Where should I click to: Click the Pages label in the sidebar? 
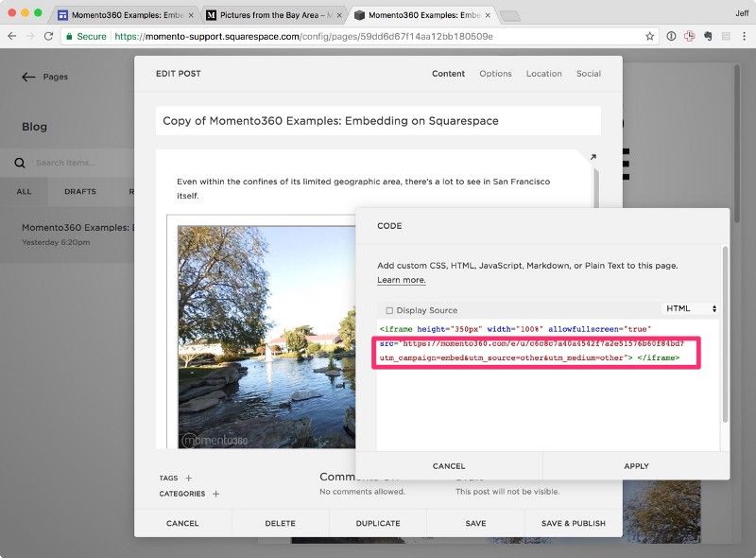click(x=56, y=77)
